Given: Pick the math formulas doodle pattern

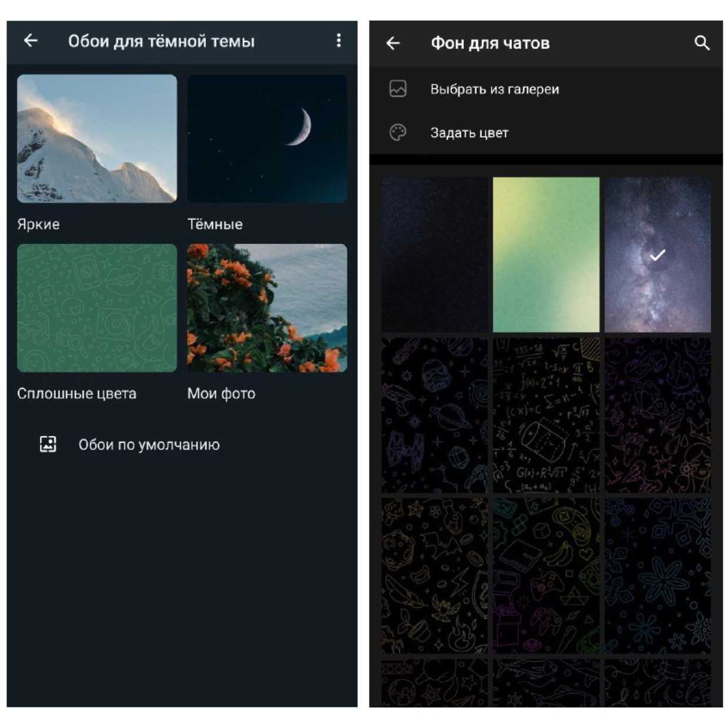Looking at the screenshot, I should [546, 415].
